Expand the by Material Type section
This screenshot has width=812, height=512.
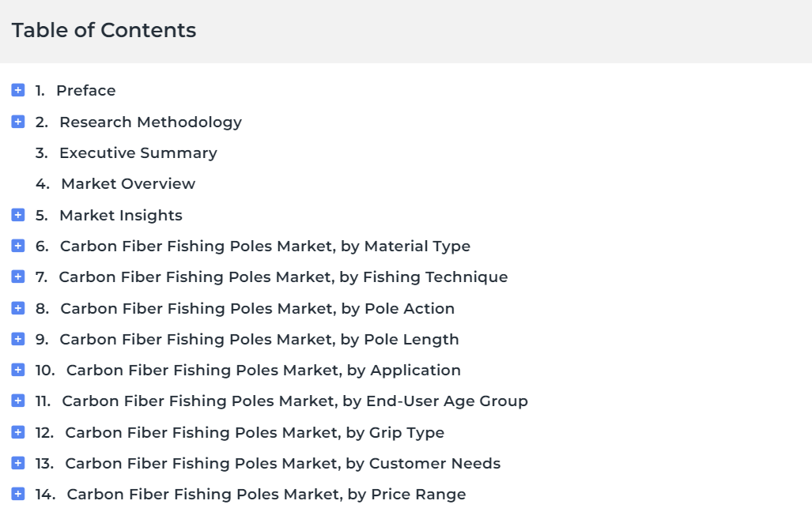pyautogui.click(x=18, y=246)
